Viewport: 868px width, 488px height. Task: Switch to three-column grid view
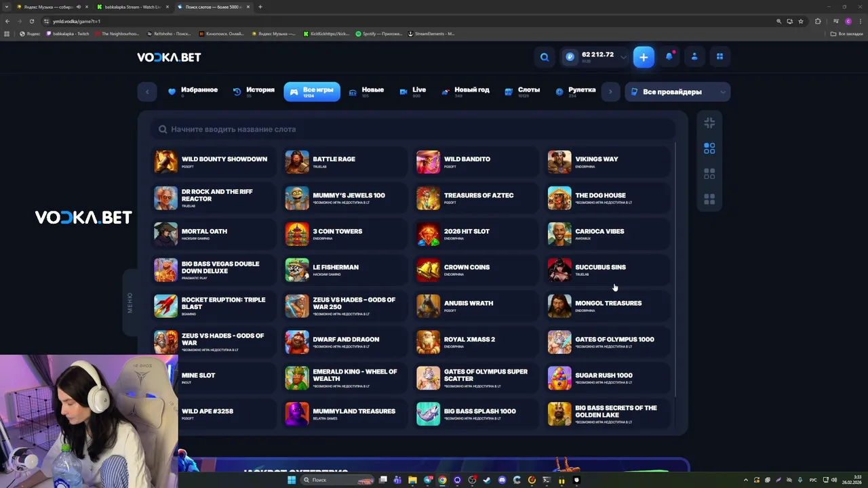pyautogui.click(x=709, y=174)
